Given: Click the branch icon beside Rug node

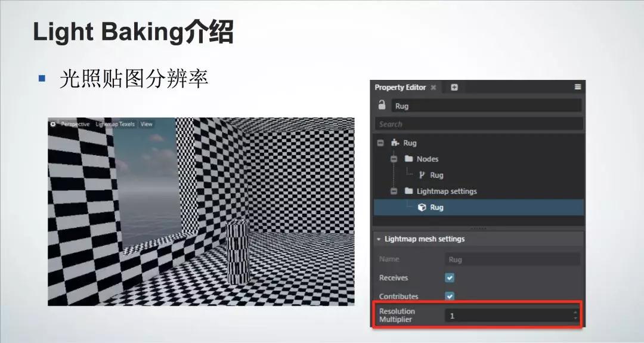Looking at the screenshot, I should click(422, 175).
